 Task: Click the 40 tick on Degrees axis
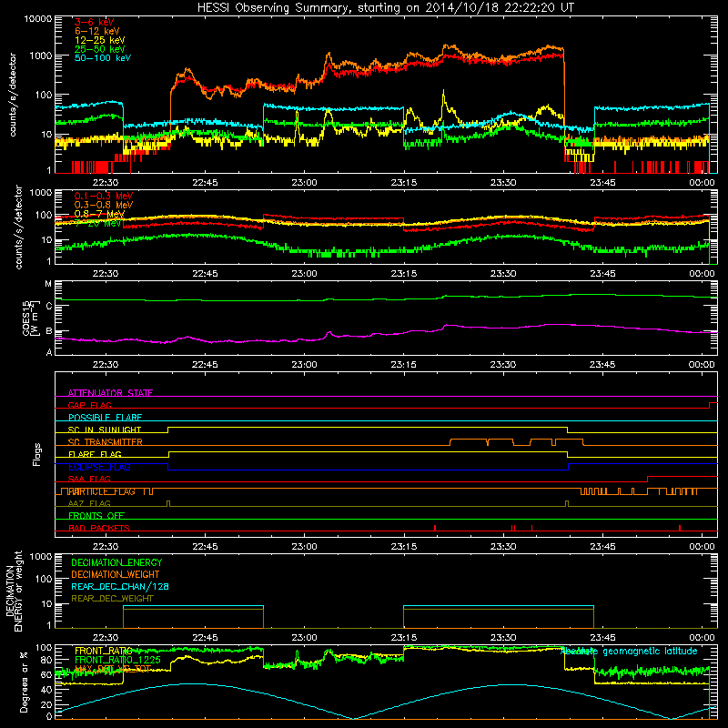click(46, 690)
